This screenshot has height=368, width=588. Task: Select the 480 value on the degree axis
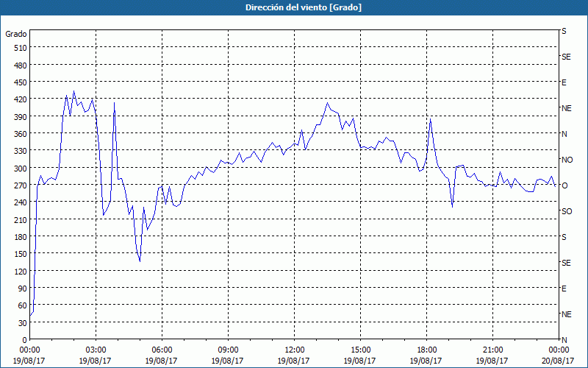[x=21, y=66]
